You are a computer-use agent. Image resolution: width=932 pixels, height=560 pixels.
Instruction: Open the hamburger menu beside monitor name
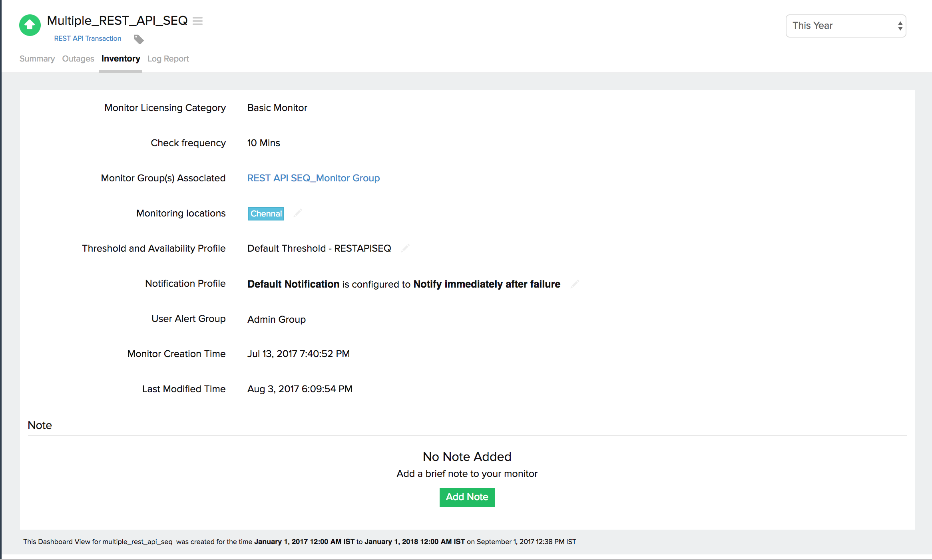(197, 21)
